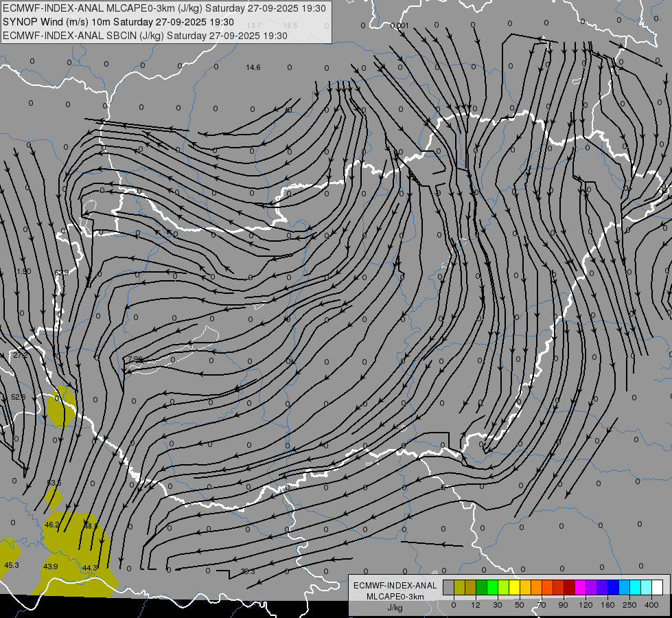Viewport: 672px width, 618px height.
Task: Click the legend tick label '50'
Action: pyautogui.click(x=520, y=605)
